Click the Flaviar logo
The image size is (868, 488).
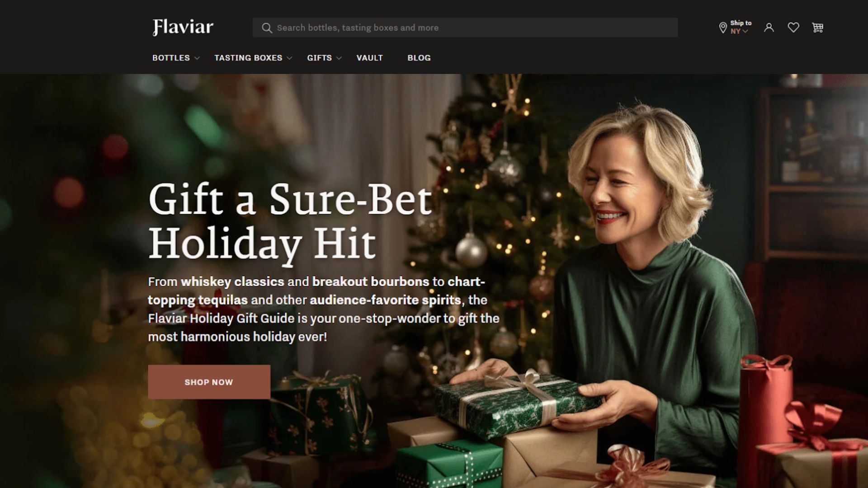[183, 27]
